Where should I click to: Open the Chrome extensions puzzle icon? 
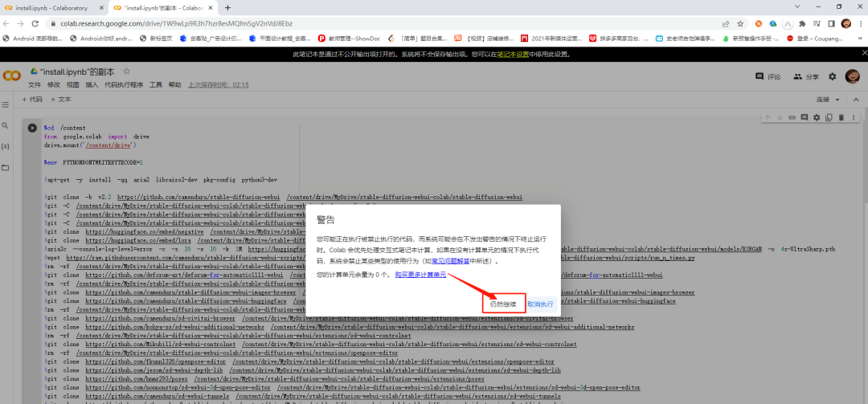click(802, 24)
